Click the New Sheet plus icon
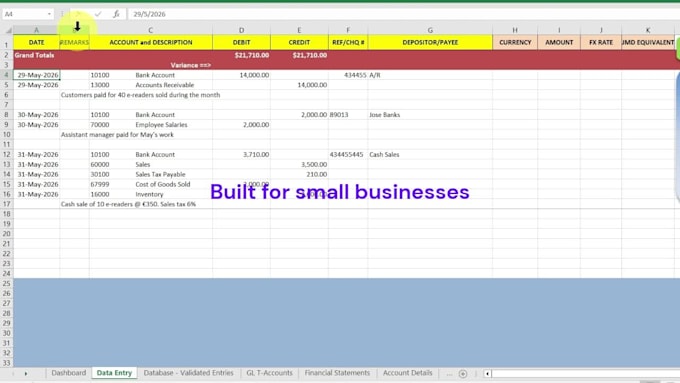This screenshot has width=680, height=383. point(463,373)
